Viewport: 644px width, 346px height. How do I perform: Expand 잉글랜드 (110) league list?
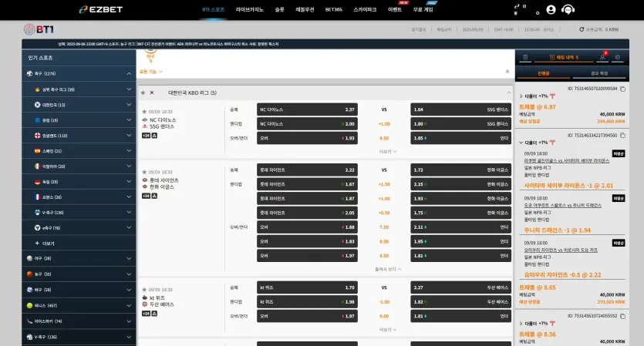(x=129, y=136)
